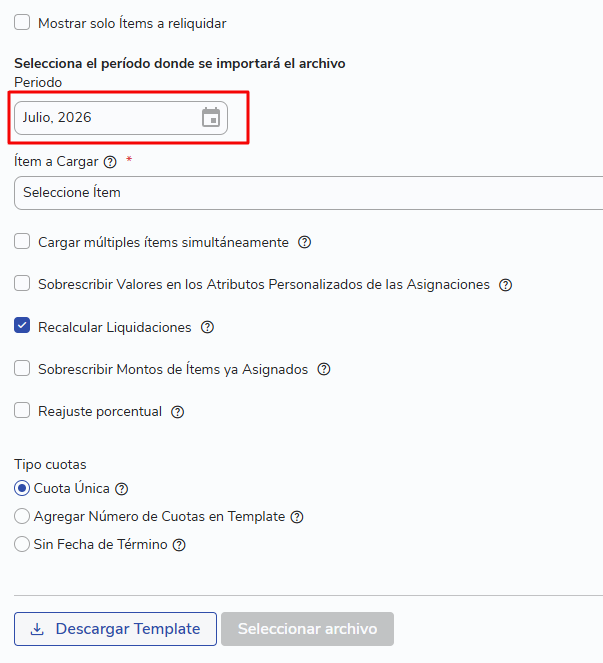Uncheck Recalcular Liquidaciones checkbox
The width and height of the screenshot is (603, 663).
coord(22,326)
